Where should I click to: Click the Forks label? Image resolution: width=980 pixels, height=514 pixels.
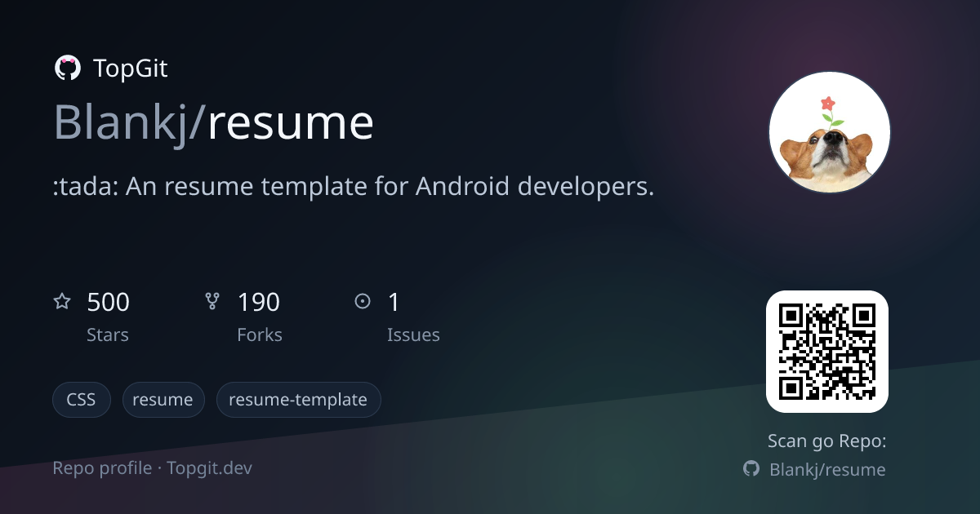pos(260,335)
